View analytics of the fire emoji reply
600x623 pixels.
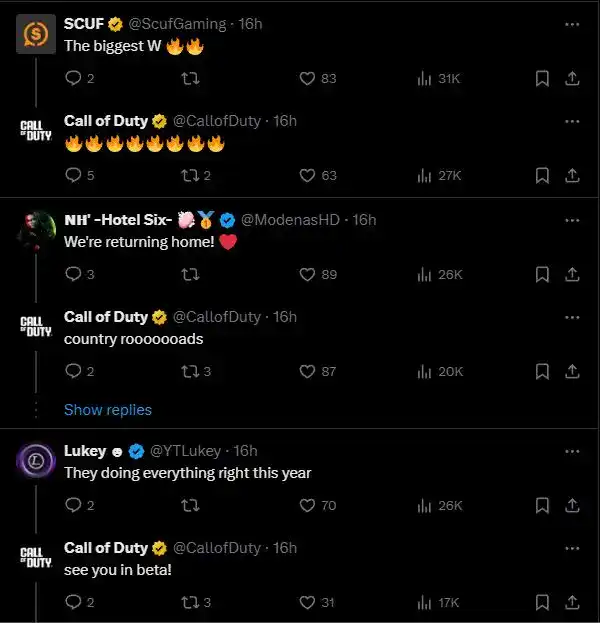coord(424,175)
